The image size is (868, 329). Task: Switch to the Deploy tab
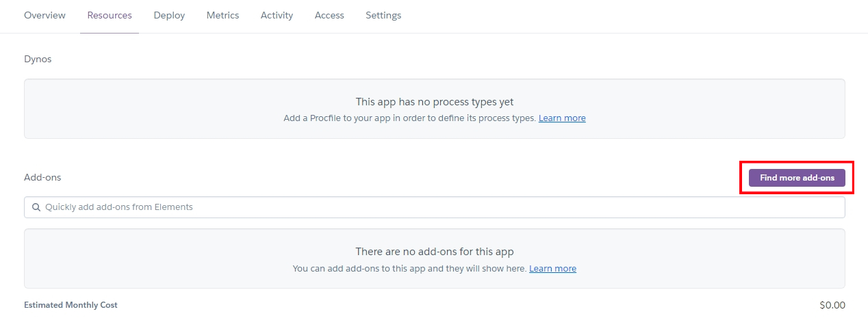click(169, 15)
